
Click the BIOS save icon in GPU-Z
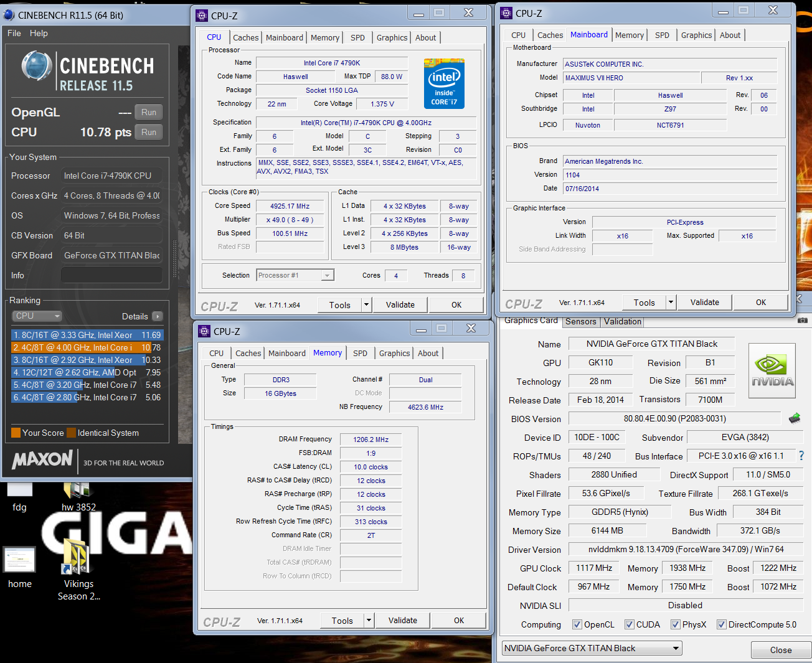click(795, 418)
